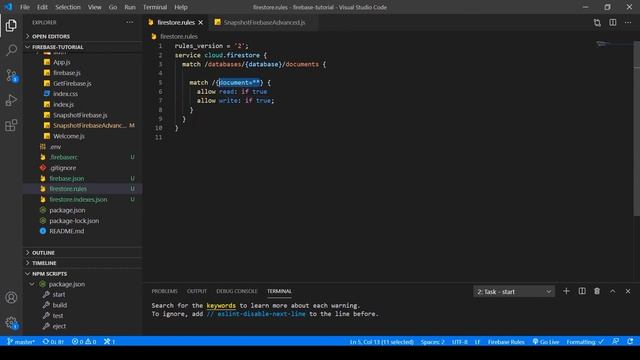640x360 pixels.
Task: Select the Terminal panel tab
Action: coord(279,291)
